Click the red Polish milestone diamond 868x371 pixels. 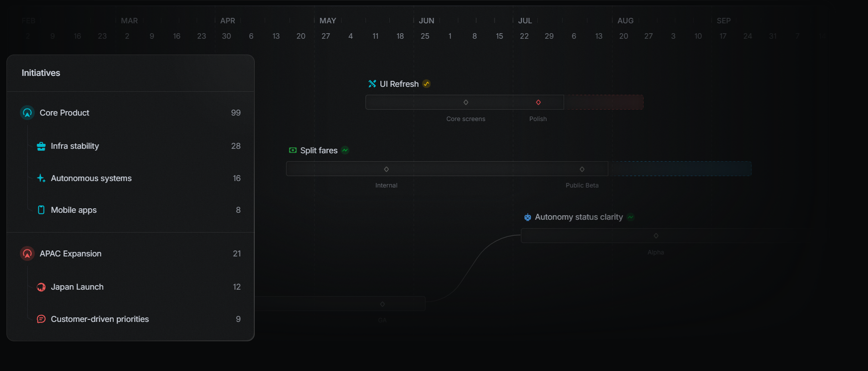[x=538, y=102]
